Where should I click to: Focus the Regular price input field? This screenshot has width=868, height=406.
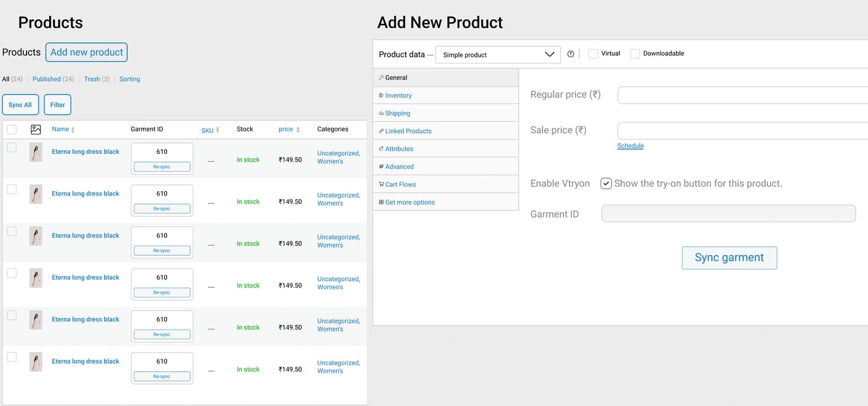[741, 95]
